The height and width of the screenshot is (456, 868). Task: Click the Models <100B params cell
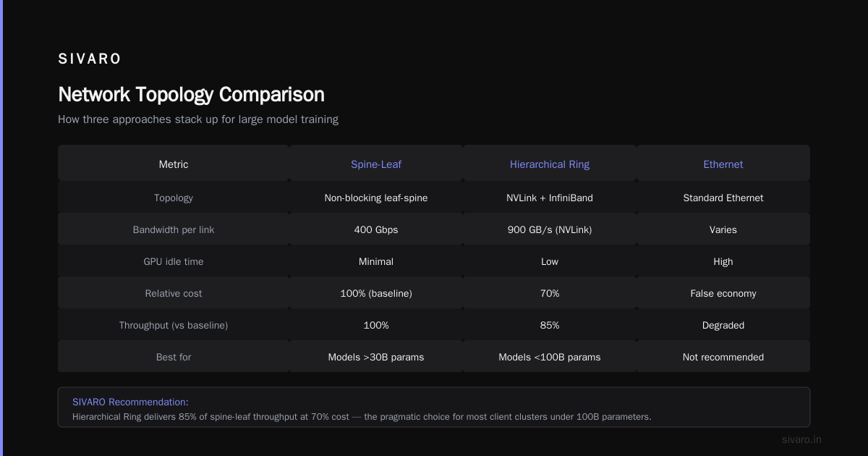(550, 357)
